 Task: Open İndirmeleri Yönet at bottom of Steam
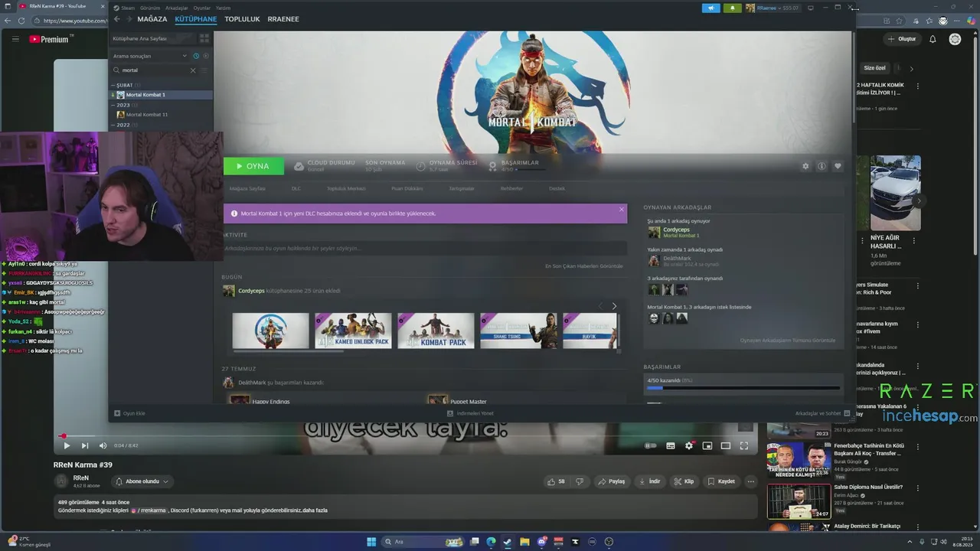[470, 413]
